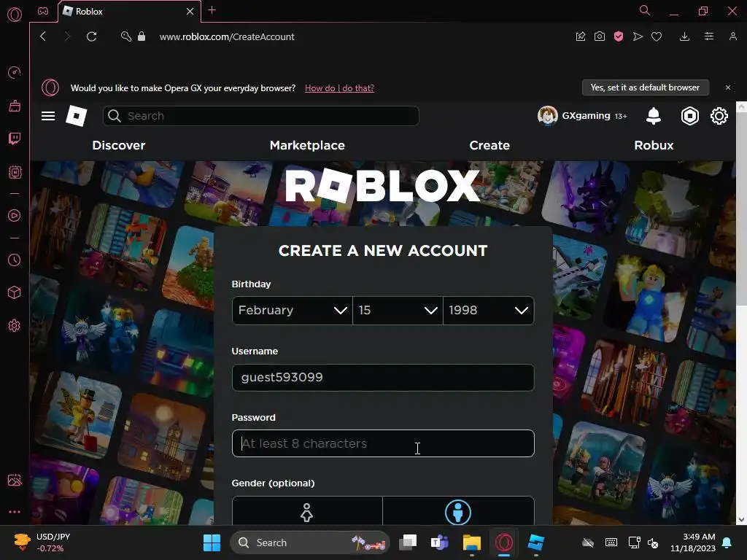Click the Roblox home logo
Image resolution: width=747 pixels, height=560 pixels.
pos(76,116)
